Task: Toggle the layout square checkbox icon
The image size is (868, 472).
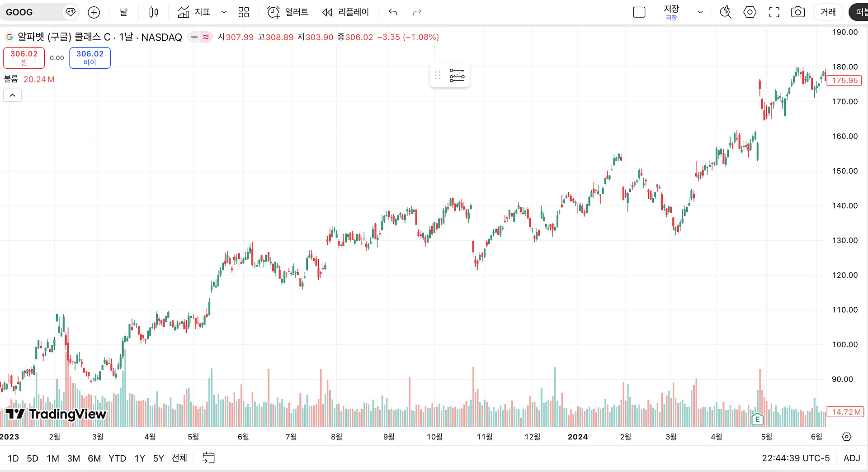Action: (639, 12)
